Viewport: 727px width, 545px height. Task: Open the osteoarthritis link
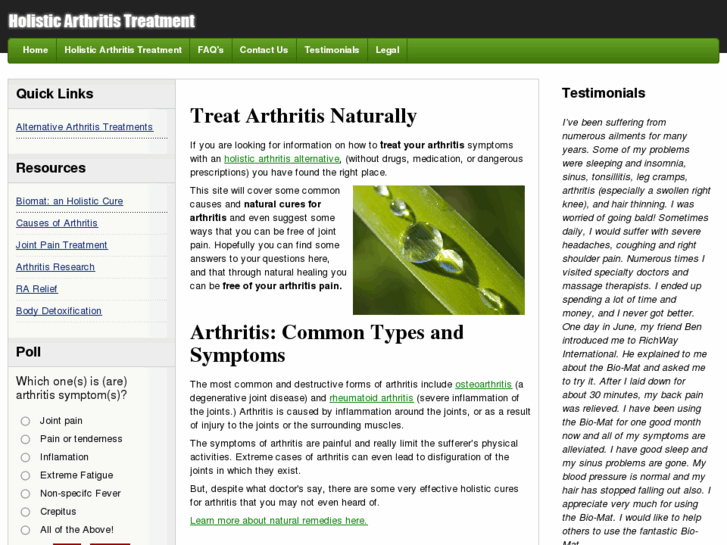[483, 385]
